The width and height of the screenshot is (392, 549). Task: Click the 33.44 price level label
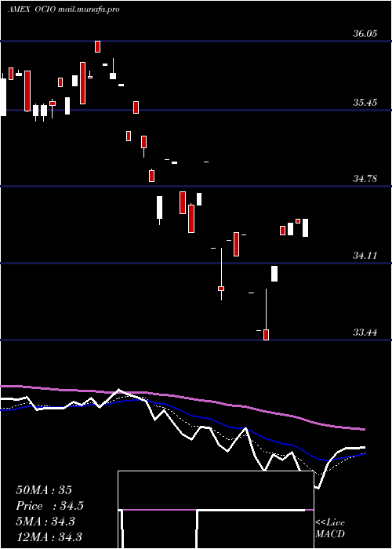coord(365,333)
